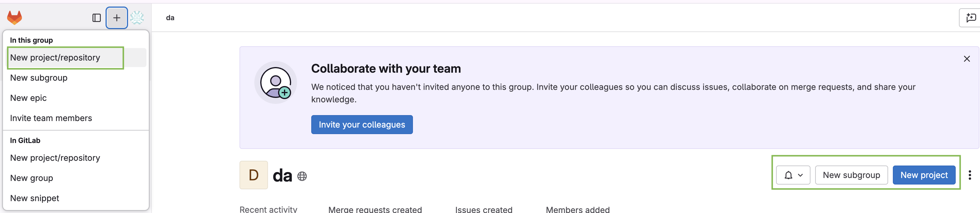This screenshot has width=980, height=213.
Task: Open the three-dot group actions menu
Action: pyautogui.click(x=969, y=175)
